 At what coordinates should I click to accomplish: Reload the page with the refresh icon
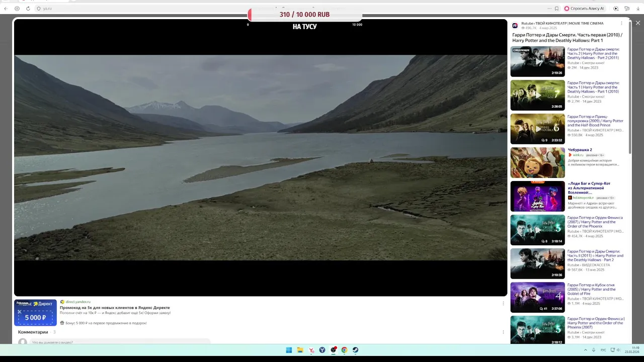pyautogui.click(x=28, y=9)
